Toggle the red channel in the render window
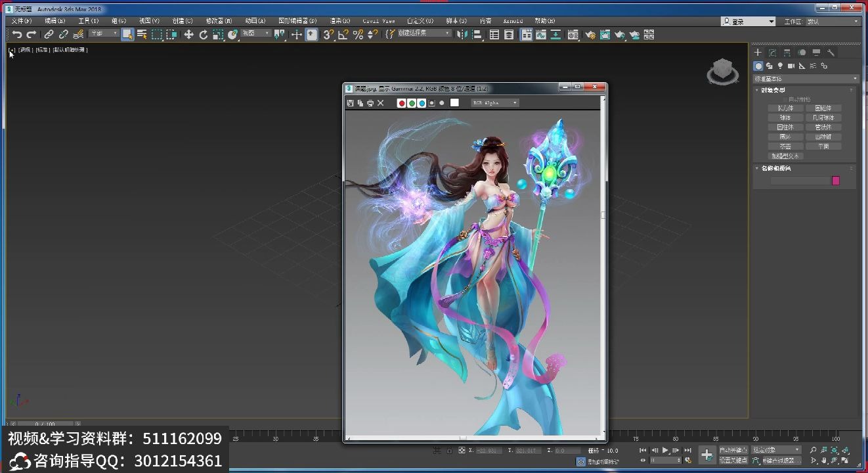This screenshot has width=868, height=473. 402,103
